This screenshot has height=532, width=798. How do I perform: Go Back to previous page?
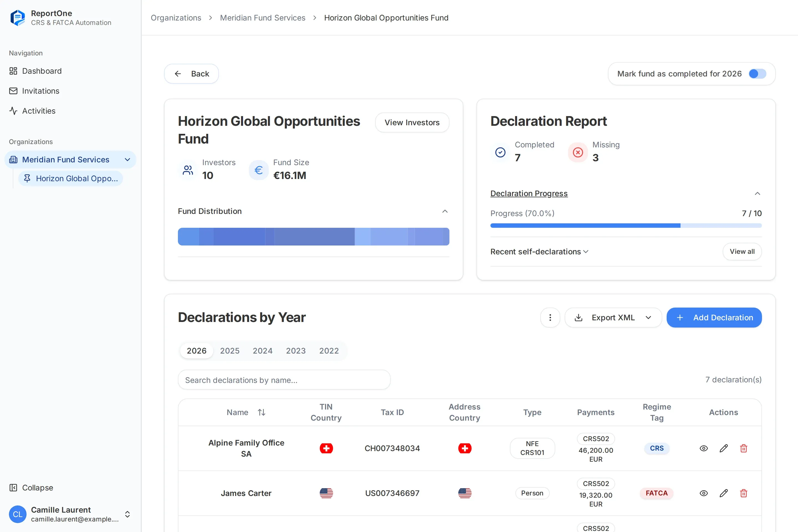pos(191,74)
